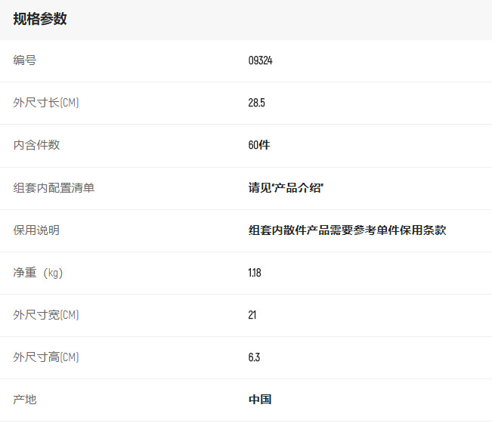Click the origin value 中国
Viewport: 492px width, 448px height.
pos(260,400)
